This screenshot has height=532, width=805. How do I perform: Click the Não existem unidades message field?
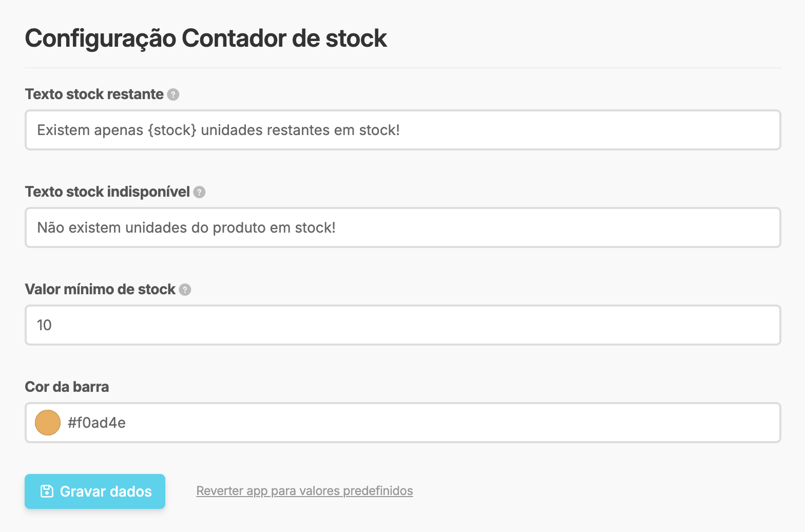pyautogui.click(x=359, y=227)
